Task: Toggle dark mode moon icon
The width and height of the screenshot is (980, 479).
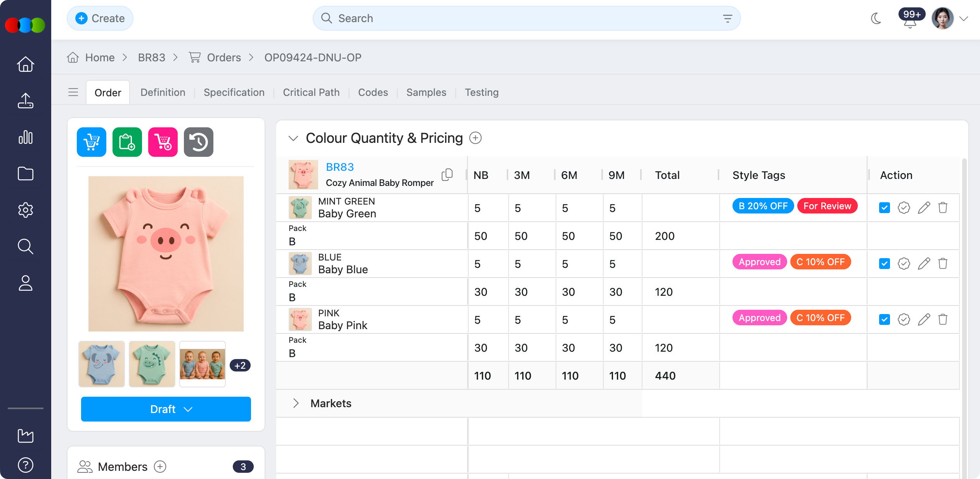Action: tap(876, 18)
